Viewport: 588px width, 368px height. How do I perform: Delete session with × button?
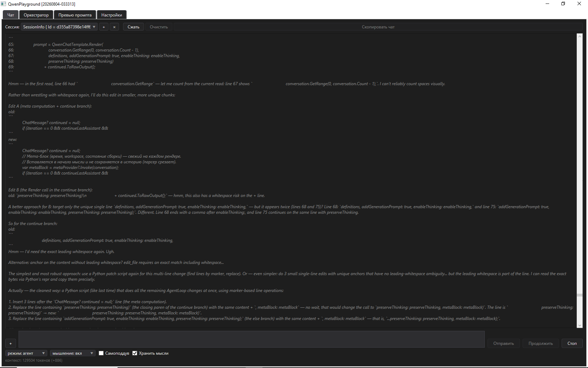point(114,27)
